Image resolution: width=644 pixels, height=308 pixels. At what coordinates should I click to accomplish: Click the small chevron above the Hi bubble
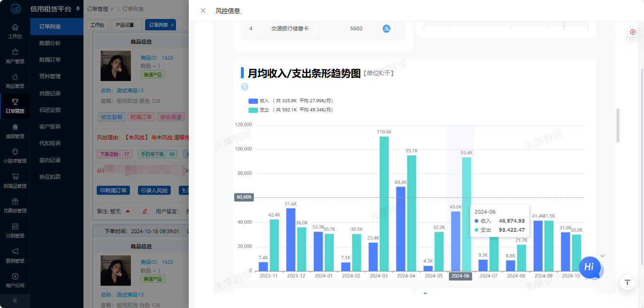pos(603,256)
